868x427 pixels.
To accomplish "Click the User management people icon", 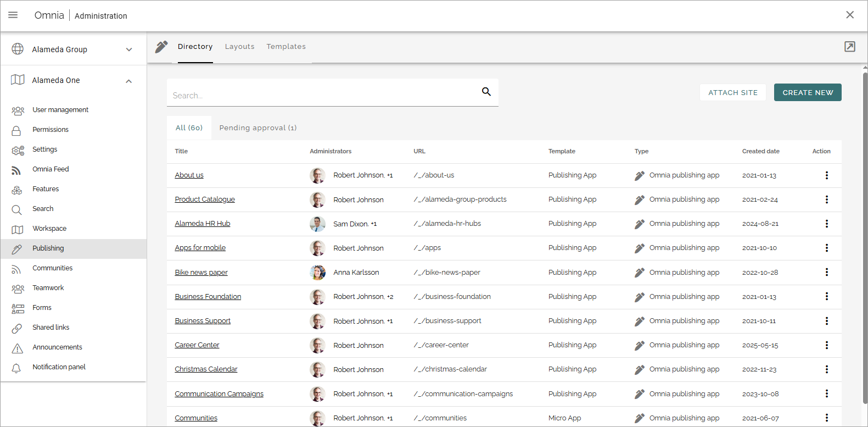I will pyautogui.click(x=18, y=110).
